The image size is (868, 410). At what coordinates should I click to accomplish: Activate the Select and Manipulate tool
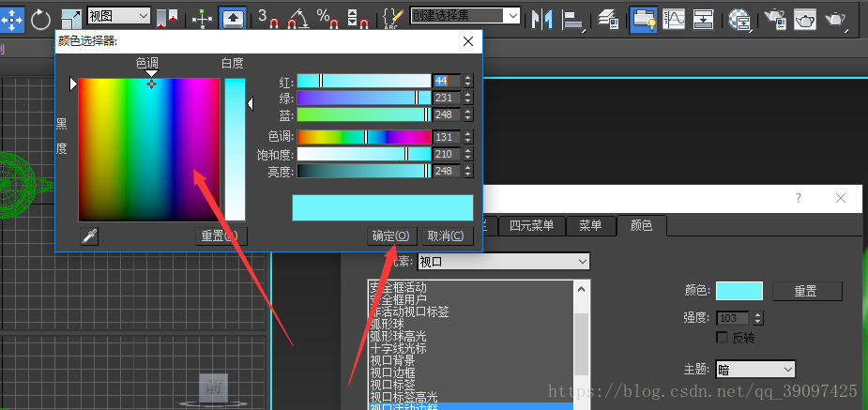tap(202, 18)
